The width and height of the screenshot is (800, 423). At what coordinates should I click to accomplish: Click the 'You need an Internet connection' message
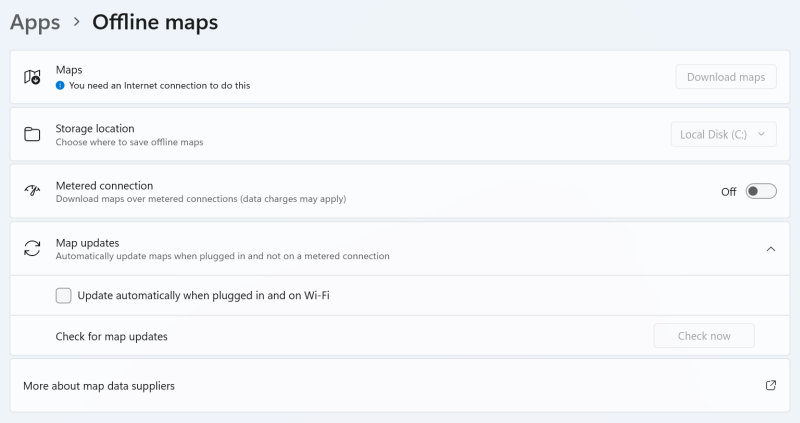click(x=159, y=86)
